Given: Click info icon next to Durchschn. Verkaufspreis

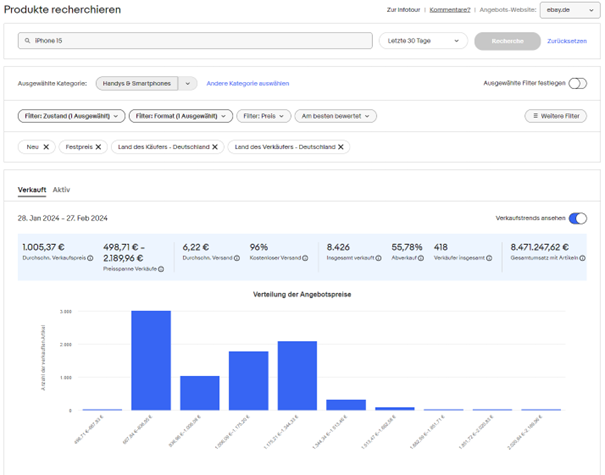Looking at the screenshot, I should click(89, 258).
